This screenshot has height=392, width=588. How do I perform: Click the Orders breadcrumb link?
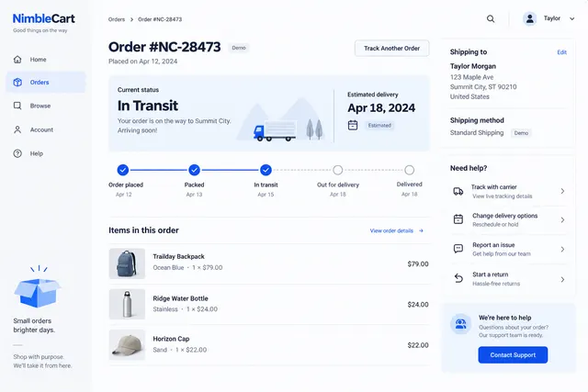coord(117,19)
